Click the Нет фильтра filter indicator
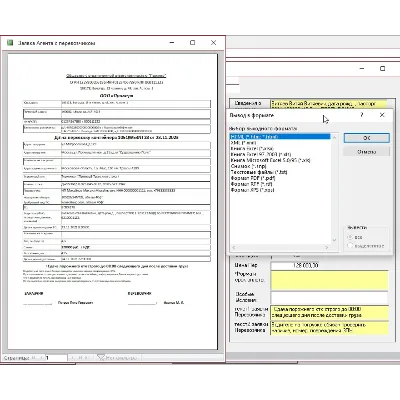Image resolution: width=400 pixels, height=400 pixels. 117,358
